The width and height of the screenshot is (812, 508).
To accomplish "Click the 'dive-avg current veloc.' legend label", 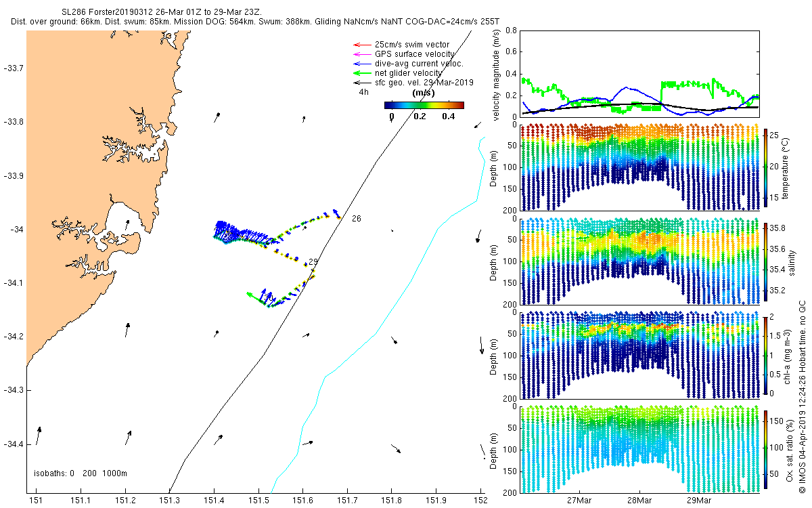I will coord(419,64).
